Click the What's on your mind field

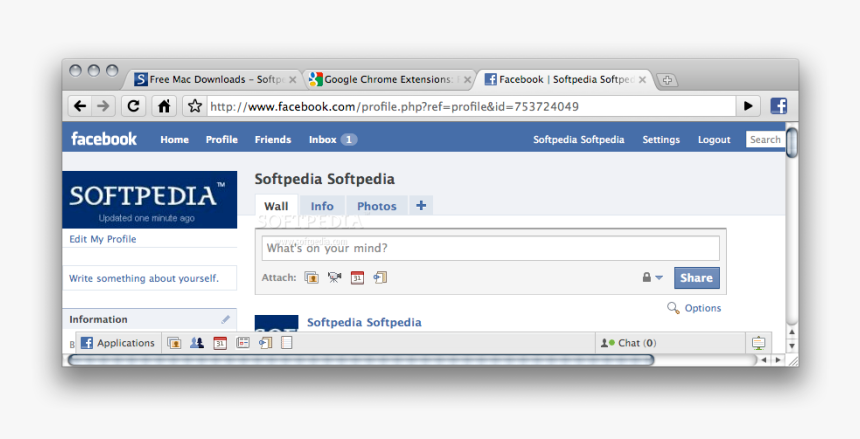pyautogui.click(x=490, y=248)
